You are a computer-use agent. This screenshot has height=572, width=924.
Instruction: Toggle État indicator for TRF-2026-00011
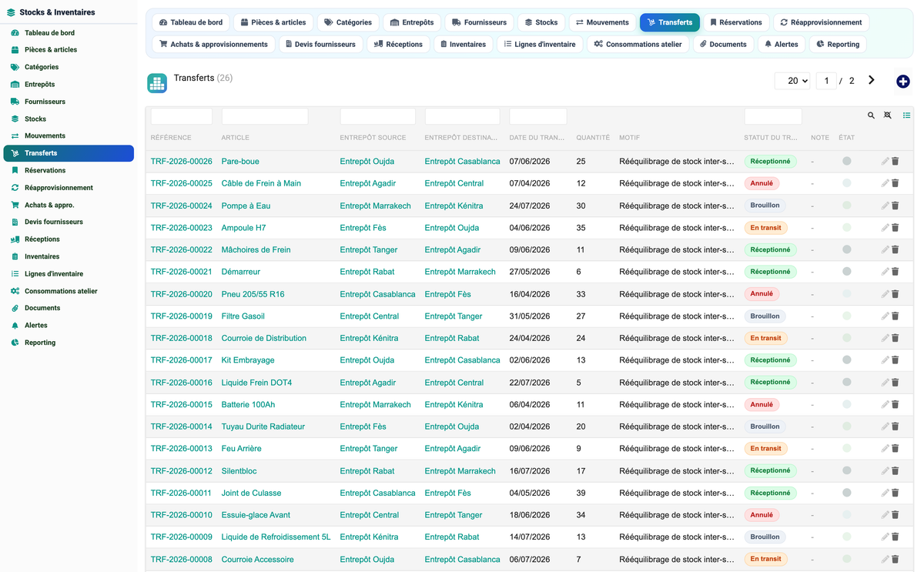click(847, 493)
